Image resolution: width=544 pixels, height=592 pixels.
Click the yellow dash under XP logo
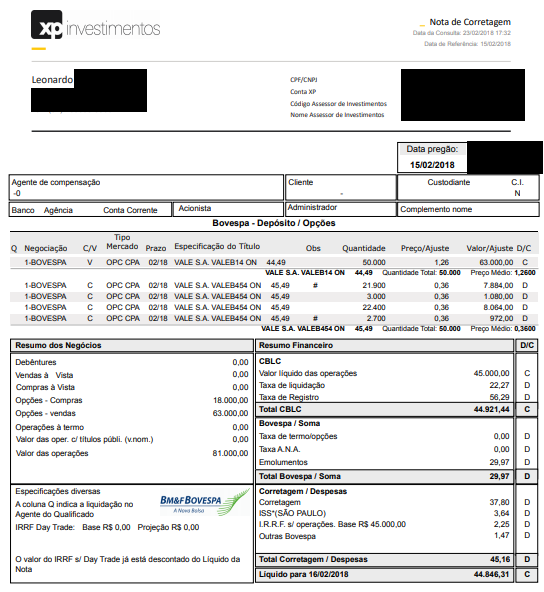(x=39, y=48)
